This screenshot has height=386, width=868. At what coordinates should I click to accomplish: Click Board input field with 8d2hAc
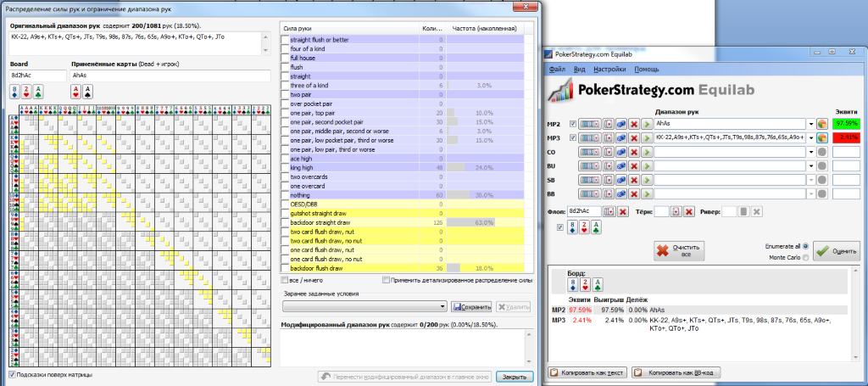tap(37, 76)
